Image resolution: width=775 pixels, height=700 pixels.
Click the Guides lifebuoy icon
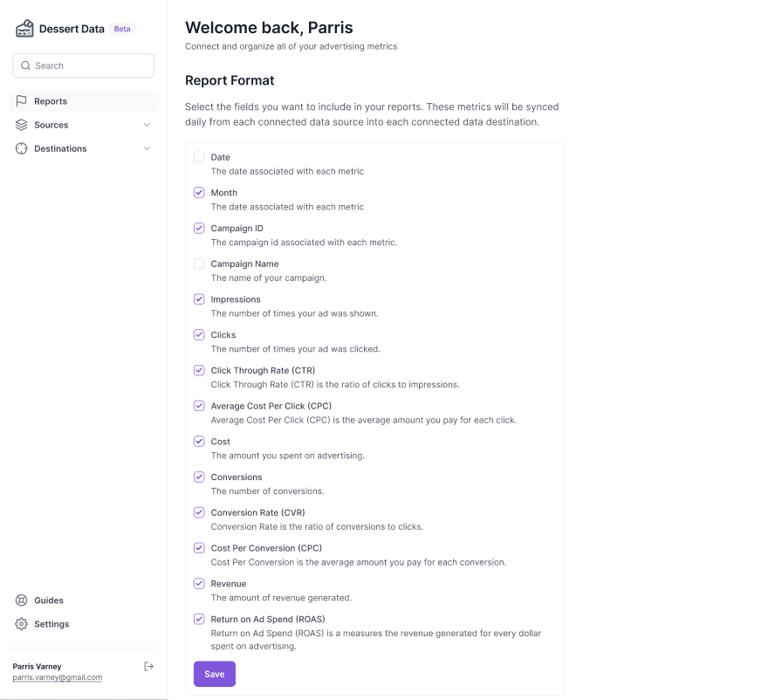(x=22, y=600)
